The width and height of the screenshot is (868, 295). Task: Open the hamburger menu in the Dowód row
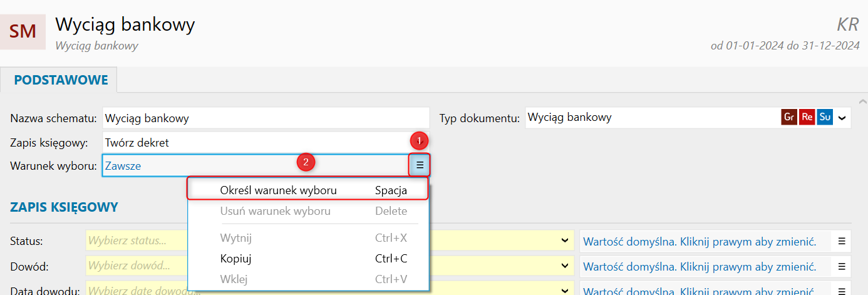(841, 266)
